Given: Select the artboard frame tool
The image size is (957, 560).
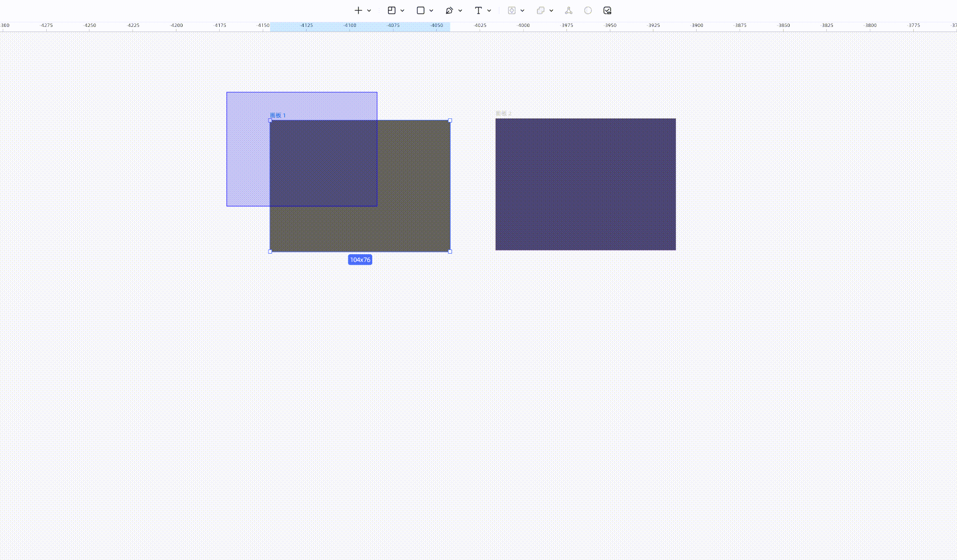Looking at the screenshot, I should (x=392, y=10).
